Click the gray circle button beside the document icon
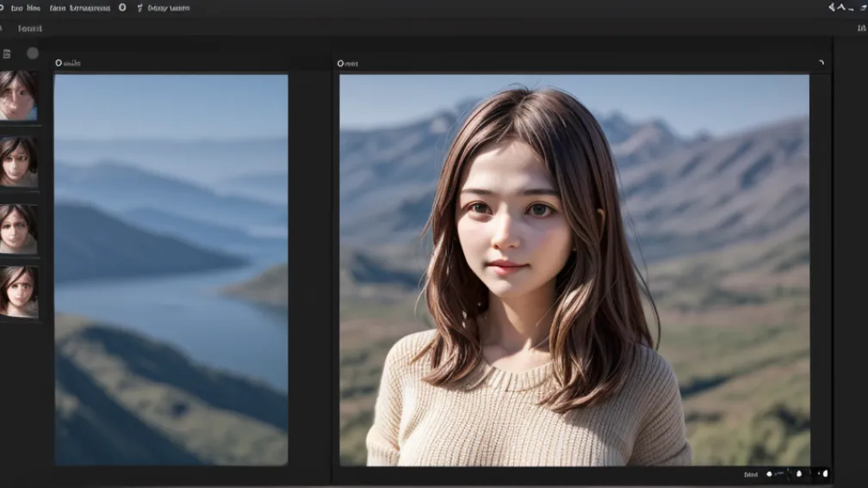 (33, 53)
